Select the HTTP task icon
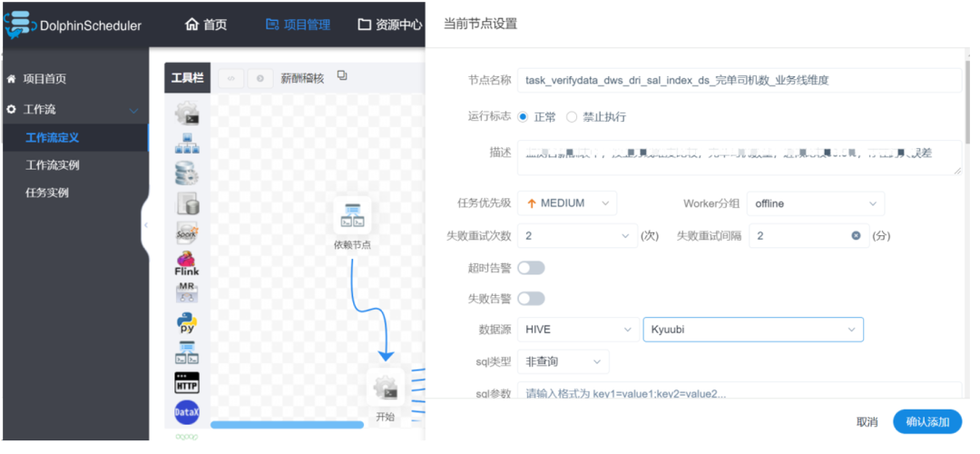 tap(187, 382)
